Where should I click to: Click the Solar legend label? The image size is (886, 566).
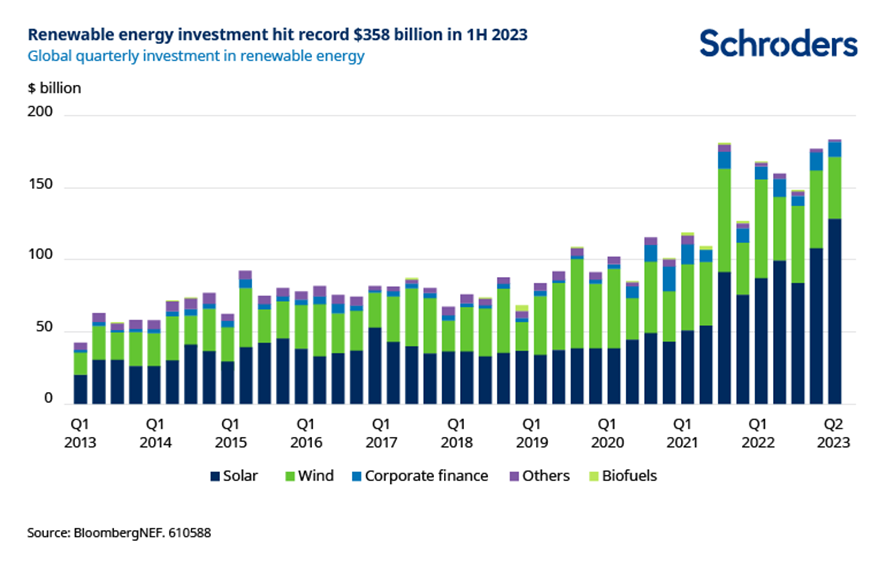pyautogui.click(x=240, y=476)
